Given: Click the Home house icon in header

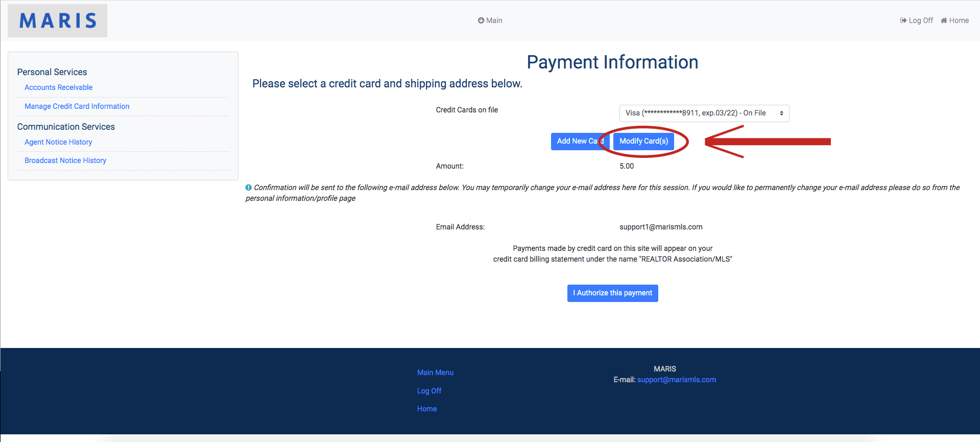Looking at the screenshot, I should coord(944,20).
